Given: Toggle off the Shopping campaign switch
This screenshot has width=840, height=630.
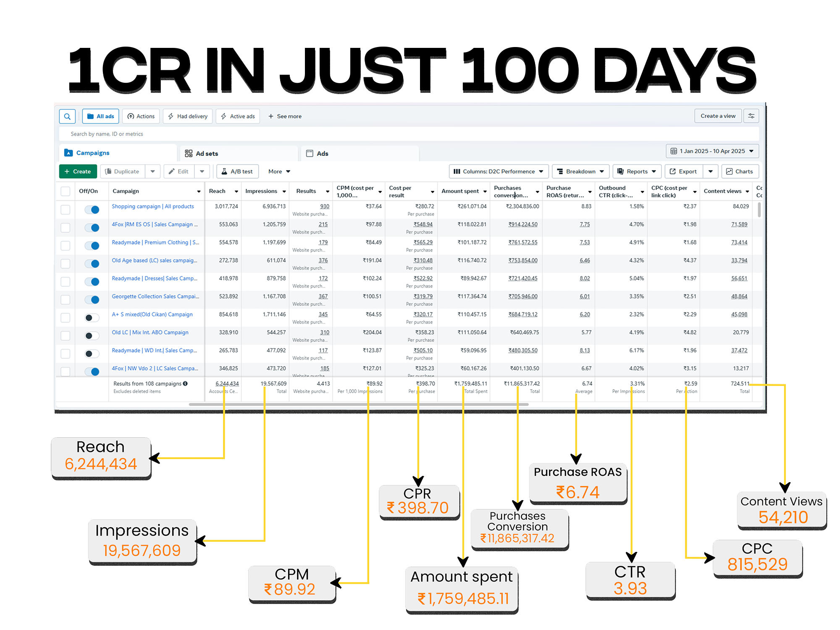Looking at the screenshot, I should pyautogui.click(x=92, y=210).
